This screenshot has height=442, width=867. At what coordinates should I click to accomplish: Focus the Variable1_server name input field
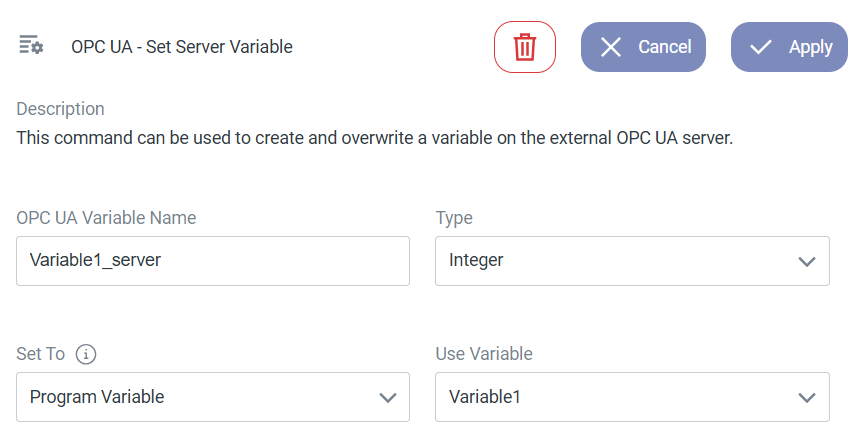pyautogui.click(x=213, y=261)
